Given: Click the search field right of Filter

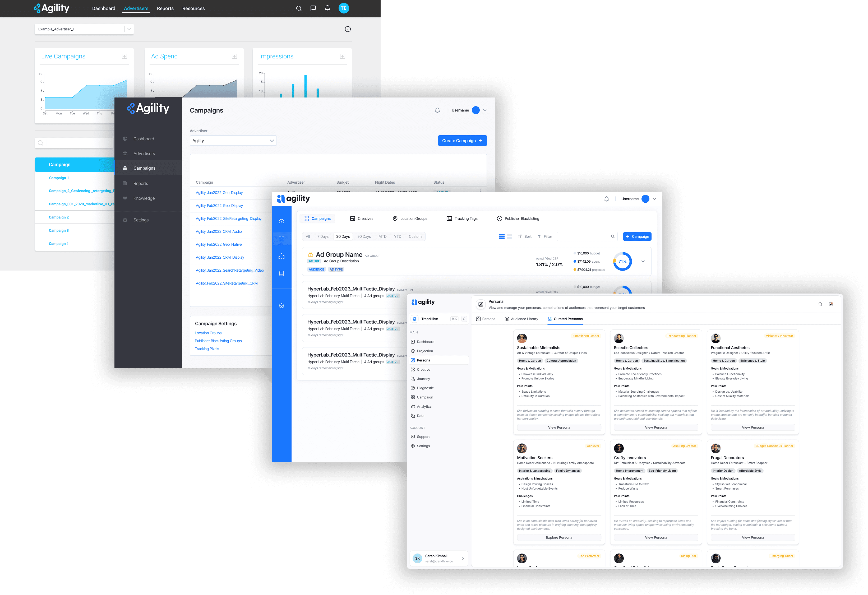Looking at the screenshot, I should point(587,237).
